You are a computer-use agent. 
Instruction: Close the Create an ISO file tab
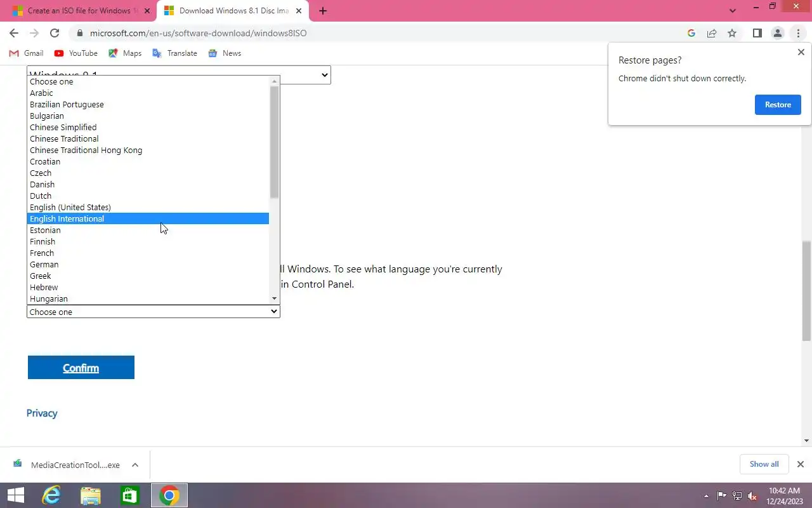[x=147, y=11]
